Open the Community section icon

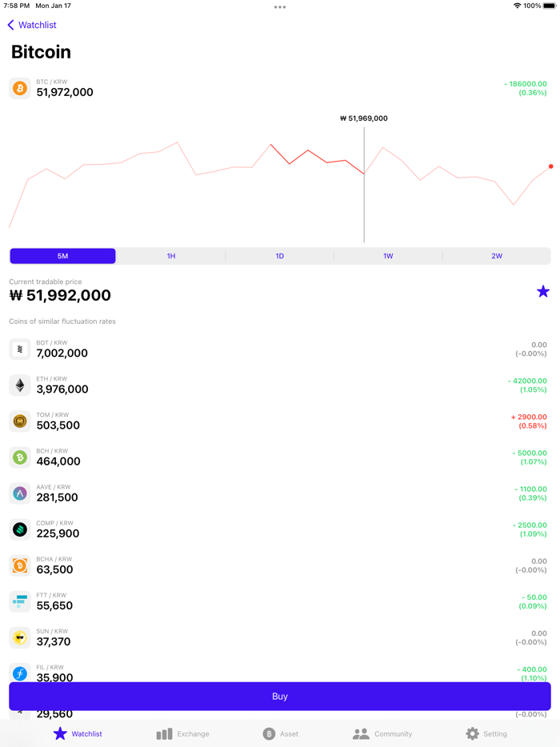point(362,733)
